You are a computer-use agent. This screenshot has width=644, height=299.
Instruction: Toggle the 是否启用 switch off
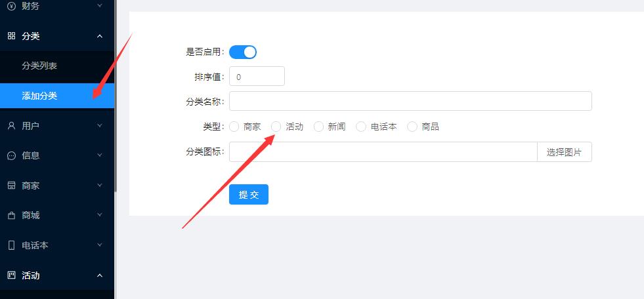click(x=243, y=52)
